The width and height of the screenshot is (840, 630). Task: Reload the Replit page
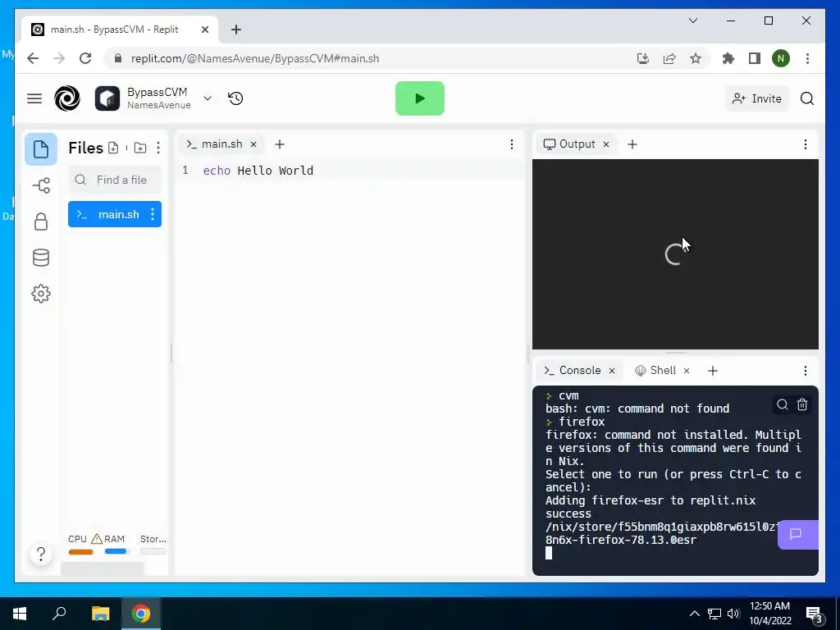[x=85, y=58]
